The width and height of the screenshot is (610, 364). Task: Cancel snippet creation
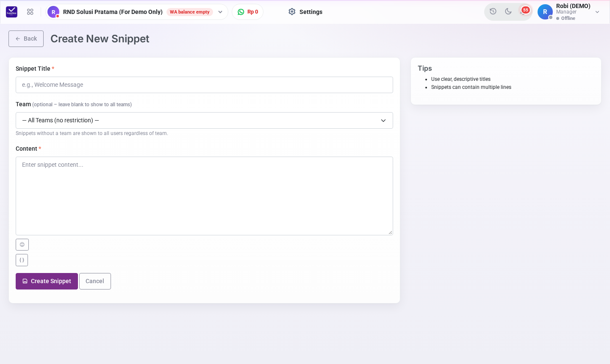pos(95,281)
